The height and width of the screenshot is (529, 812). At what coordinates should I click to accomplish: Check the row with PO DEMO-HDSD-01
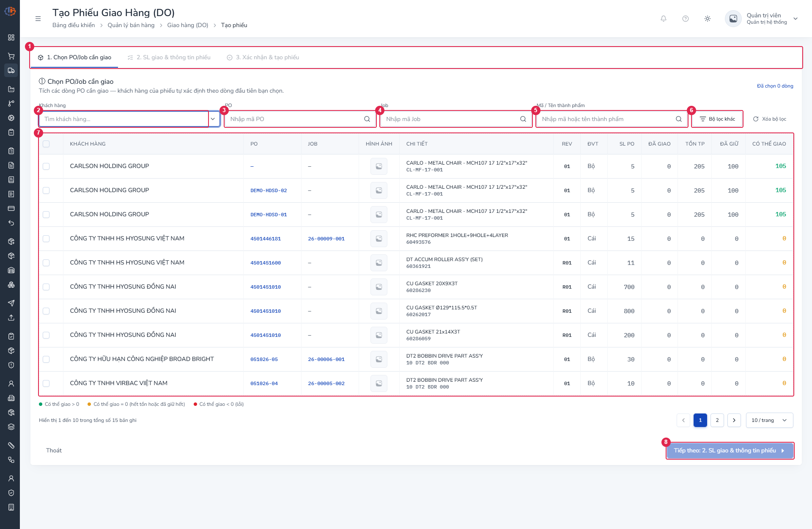(46, 215)
